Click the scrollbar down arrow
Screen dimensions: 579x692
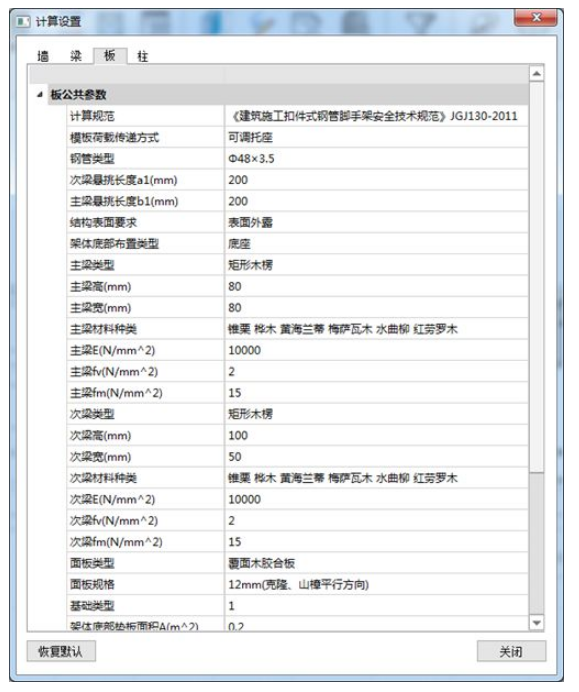click(x=537, y=623)
